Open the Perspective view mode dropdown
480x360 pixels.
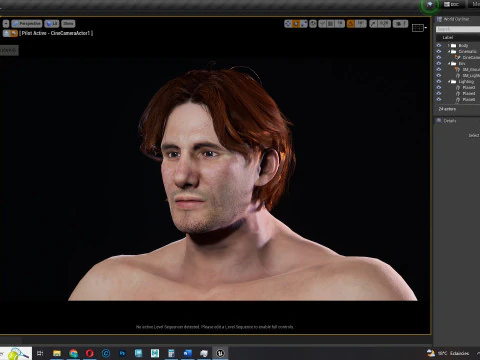27,24
